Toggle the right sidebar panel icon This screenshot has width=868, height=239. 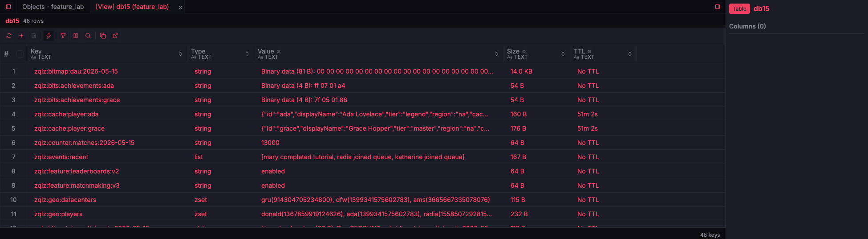[718, 7]
